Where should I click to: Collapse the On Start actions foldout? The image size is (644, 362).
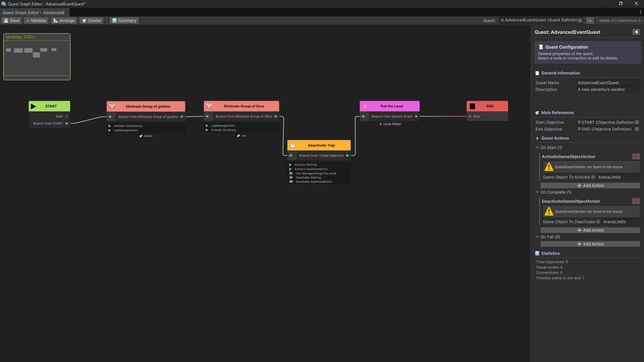pyautogui.click(x=537, y=148)
